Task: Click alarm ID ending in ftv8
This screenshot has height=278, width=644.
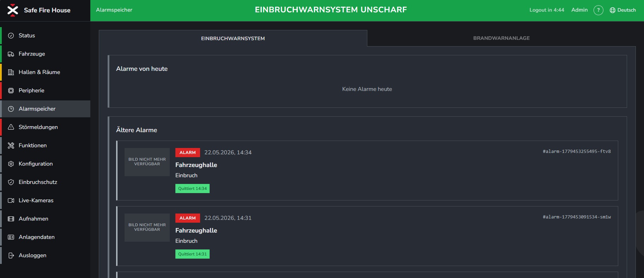Action: point(577,152)
